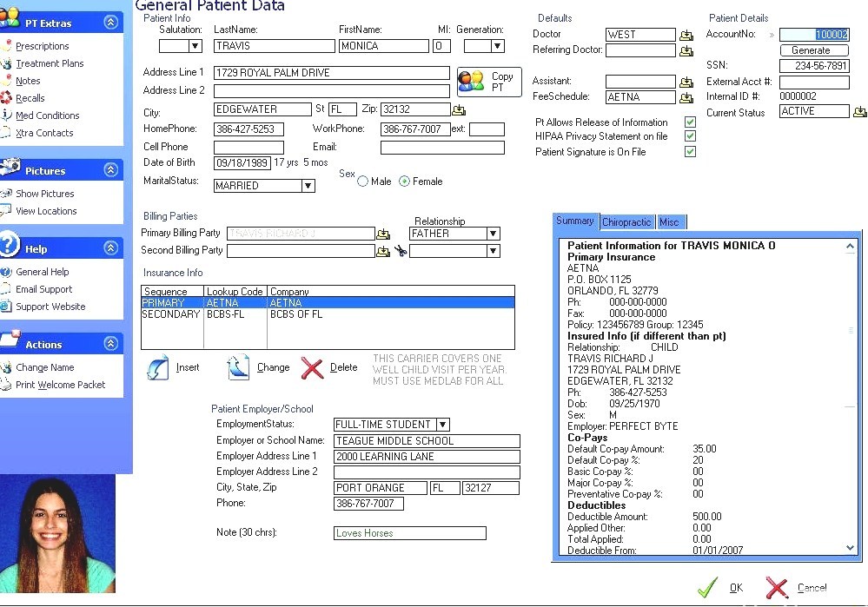The image size is (868, 607).
Task: Click the Help question mark icon
Action: click(9, 244)
